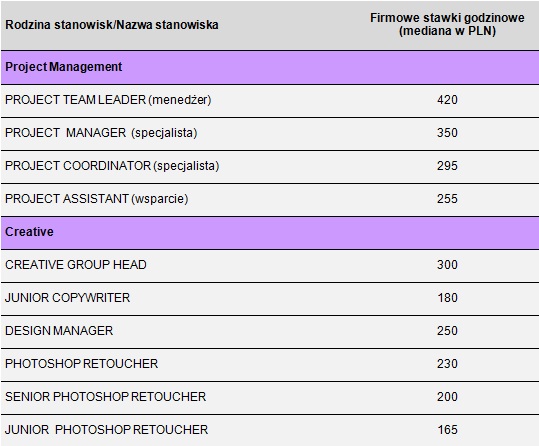Screen dimensions: 539x446
Task: Select the PROJECT ASSISTANT (wsparcie) row
Action: [x=270, y=199]
